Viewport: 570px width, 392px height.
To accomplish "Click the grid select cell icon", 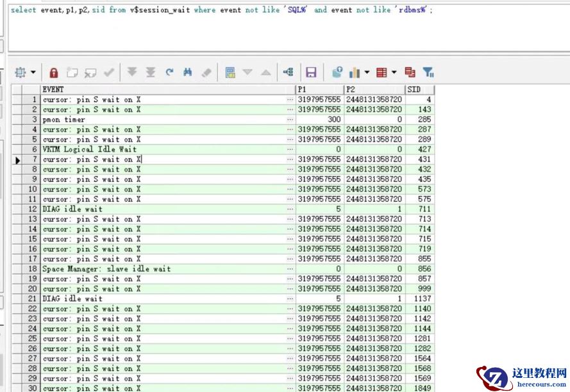I will point(21,72).
